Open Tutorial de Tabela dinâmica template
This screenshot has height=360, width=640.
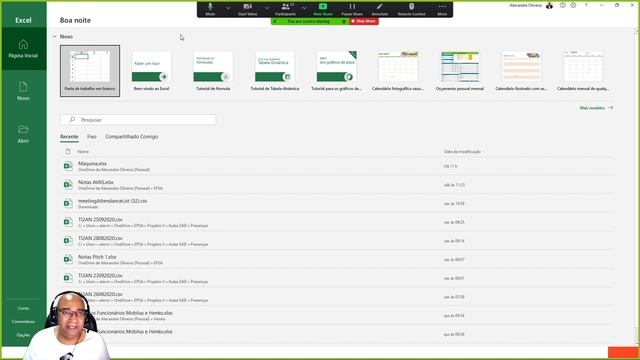tap(275, 71)
